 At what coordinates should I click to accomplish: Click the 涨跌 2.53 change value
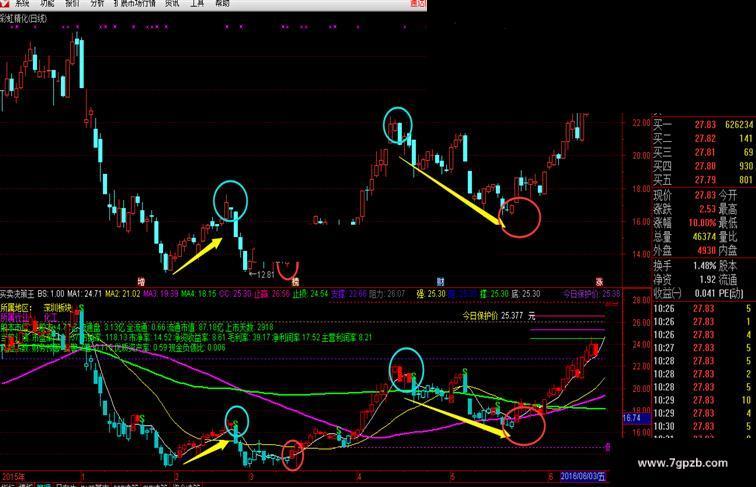707,209
